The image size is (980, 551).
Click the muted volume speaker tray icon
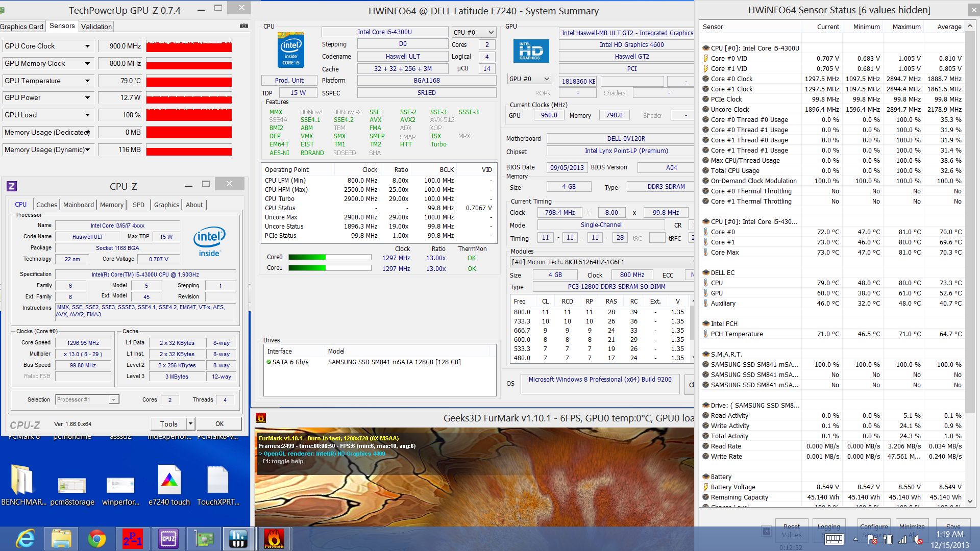pos(918,539)
